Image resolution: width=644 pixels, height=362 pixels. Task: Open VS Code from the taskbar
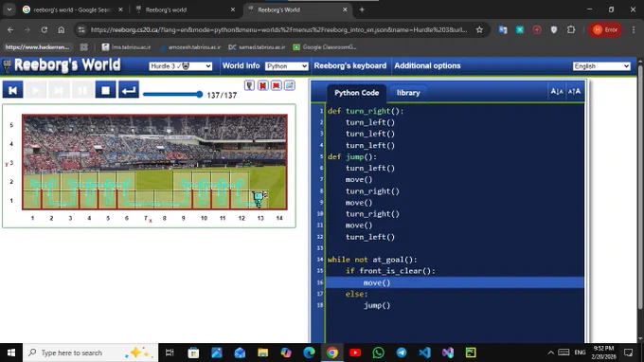point(424,353)
